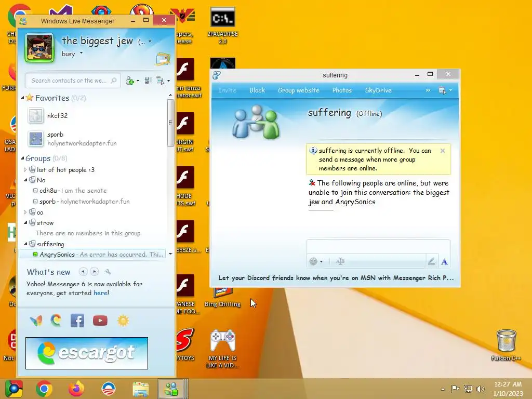
Task: Click the add contact icon
Action: tap(129, 81)
